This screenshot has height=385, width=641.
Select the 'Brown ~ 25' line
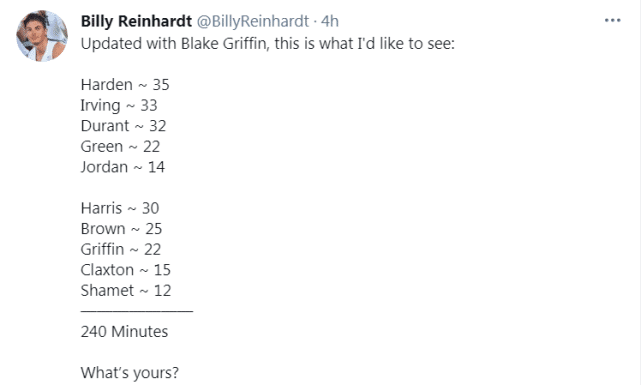pos(121,228)
